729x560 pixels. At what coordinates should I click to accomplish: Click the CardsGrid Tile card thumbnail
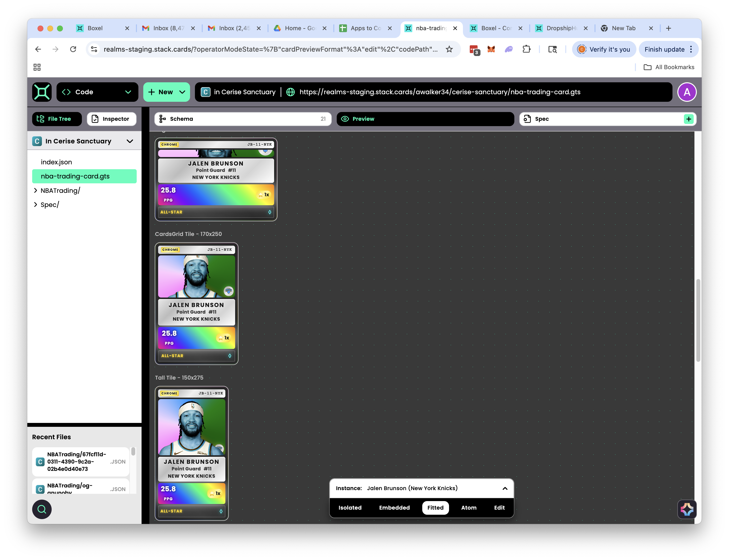(x=196, y=304)
